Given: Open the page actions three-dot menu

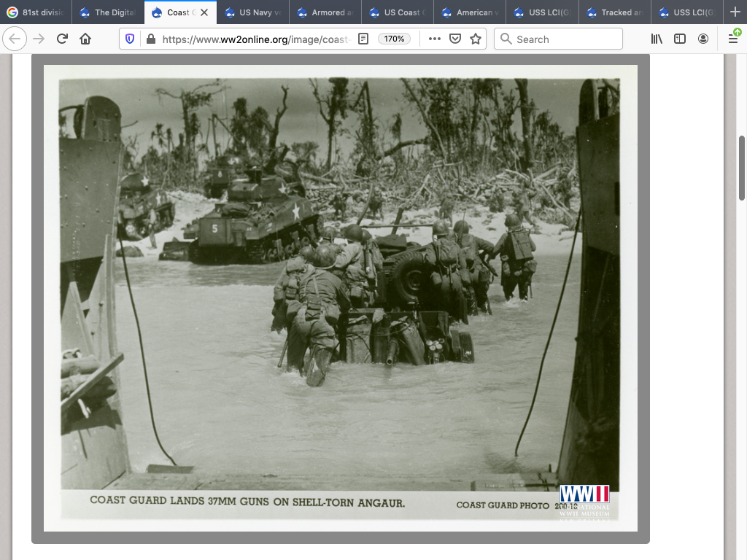Looking at the screenshot, I should click(x=435, y=39).
